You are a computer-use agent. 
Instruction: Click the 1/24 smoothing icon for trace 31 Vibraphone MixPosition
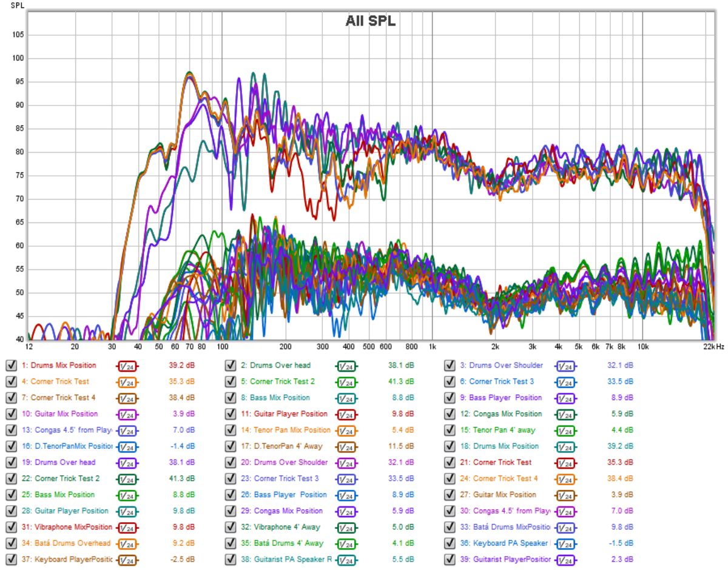coord(127,528)
